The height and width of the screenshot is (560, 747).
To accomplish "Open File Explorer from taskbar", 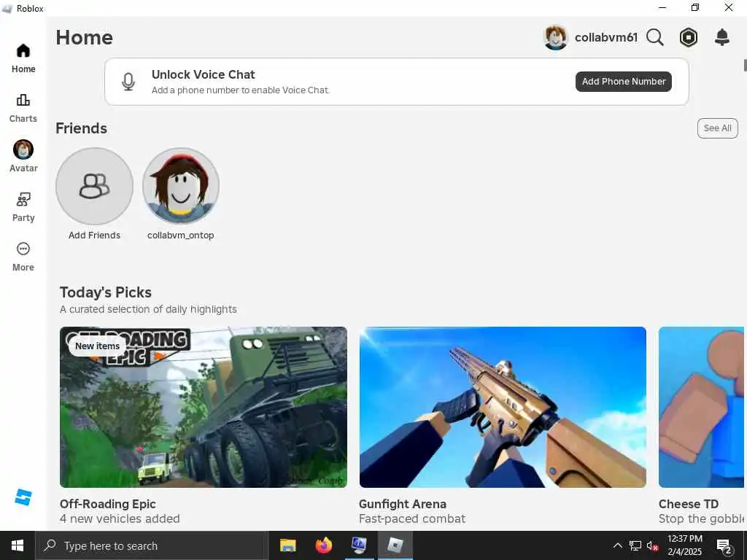I will [x=287, y=545].
